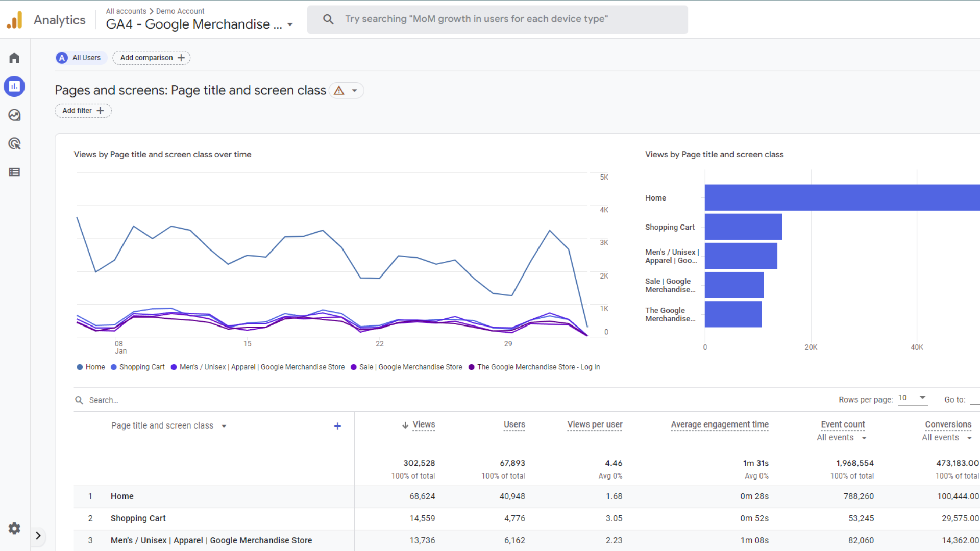
Task: Click the total views value 302,528
Action: coord(419,463)
